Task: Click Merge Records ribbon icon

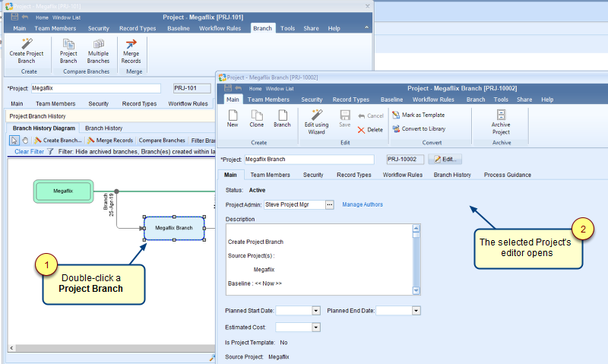Action: click(131, 44)
